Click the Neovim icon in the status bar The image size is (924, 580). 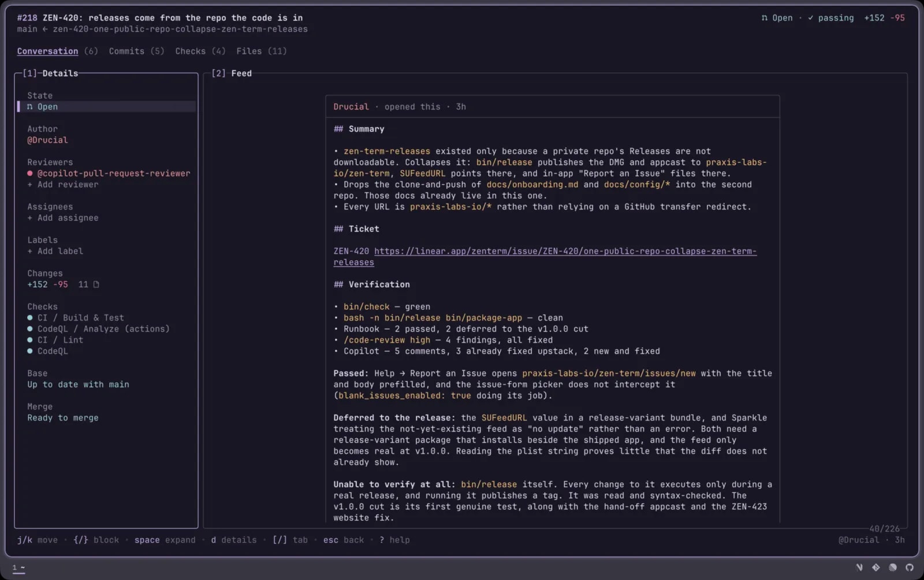pyautogui.click(x=859, y=567)
